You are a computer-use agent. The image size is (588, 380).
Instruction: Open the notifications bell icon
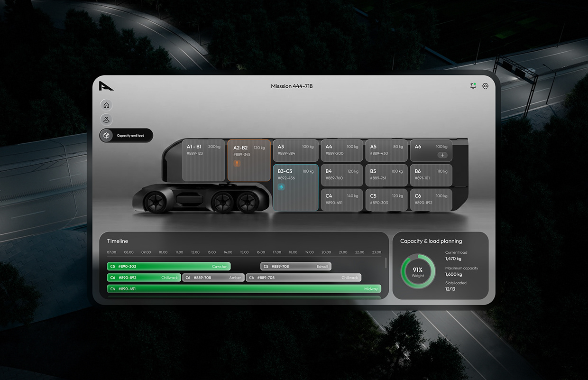[x=473, y=86]
